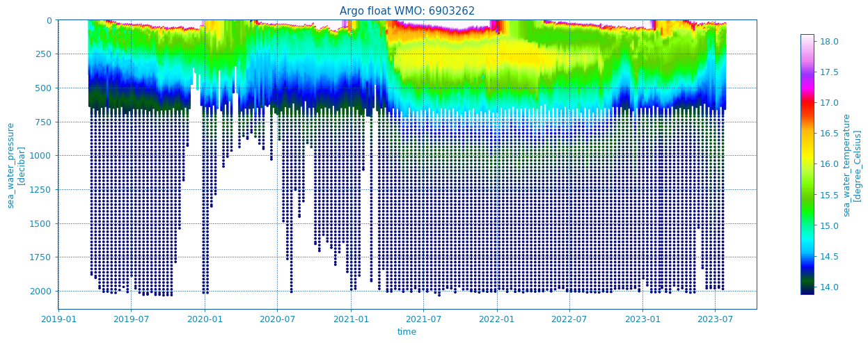Click the 2020-07 time axis label
868x343 pixels.
(x=277, y=319)
